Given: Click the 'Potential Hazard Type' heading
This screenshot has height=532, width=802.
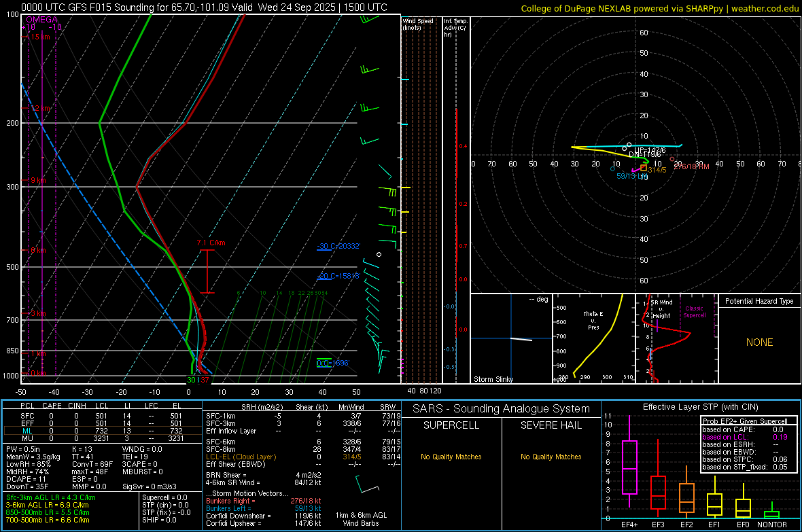Looking at the screenshot, I should click(x=759, y=301).
